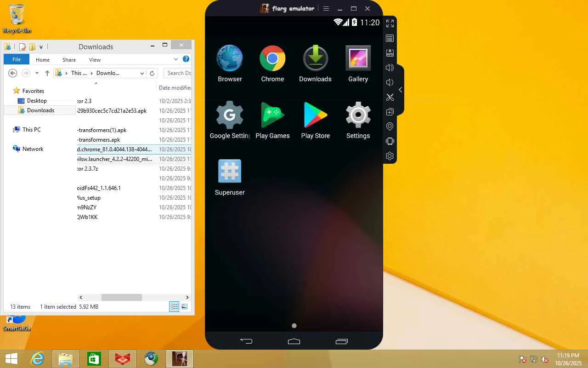The width and height of the screenshot is (588, 368).
Task: Open File Explorer from the taskbar
Action: click(x=66, y=359)
